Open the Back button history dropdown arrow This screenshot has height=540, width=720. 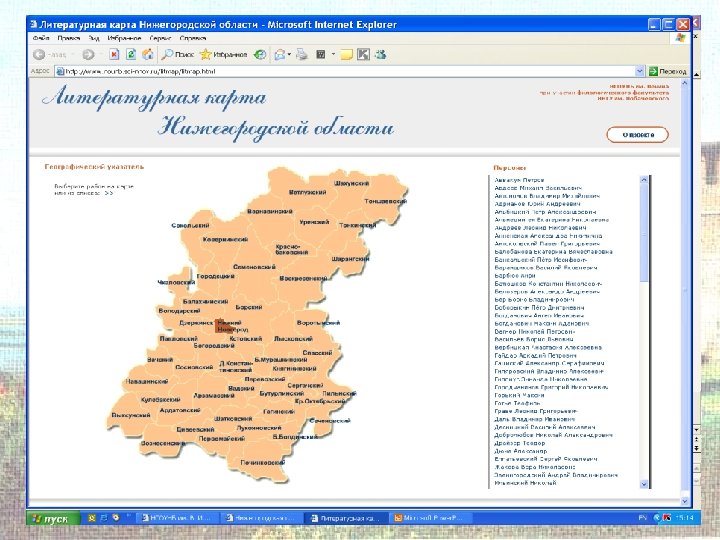pos(73,55)
